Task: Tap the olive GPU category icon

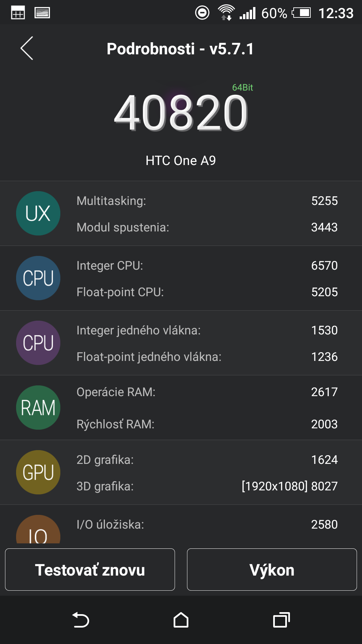Action: click(x=38, y=472)
